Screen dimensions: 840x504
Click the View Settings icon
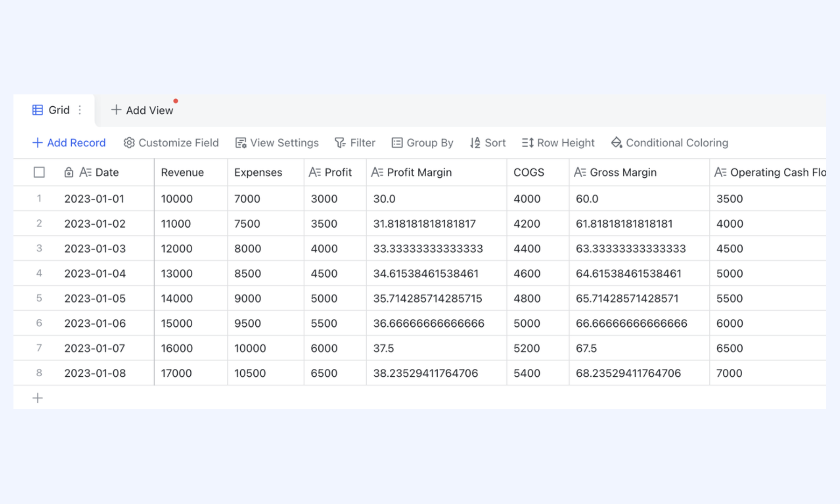point(241,143)
